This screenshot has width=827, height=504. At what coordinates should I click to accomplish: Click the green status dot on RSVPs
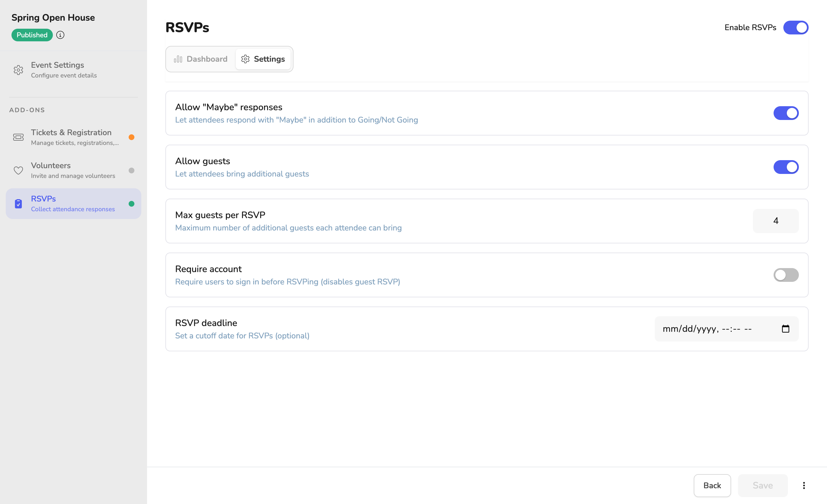pyautogui.click(x=132, y=204)
